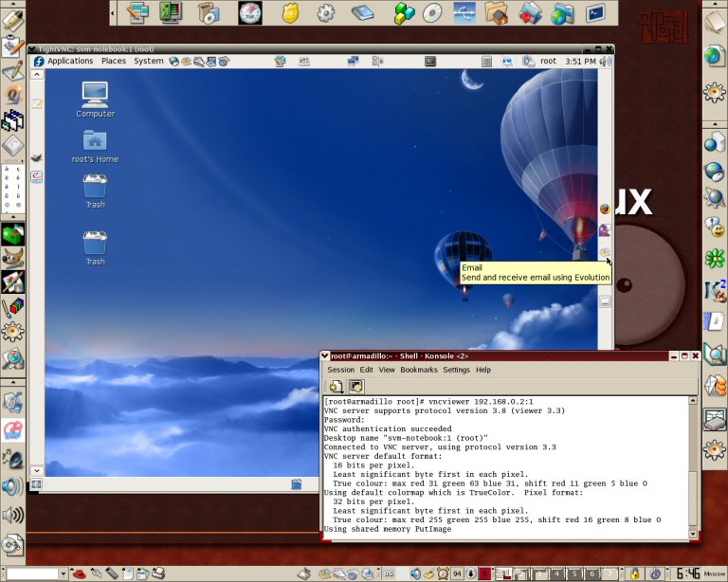Switch to virtual desktop 4 in pager

pyautogui.click(x=557, y=574)
